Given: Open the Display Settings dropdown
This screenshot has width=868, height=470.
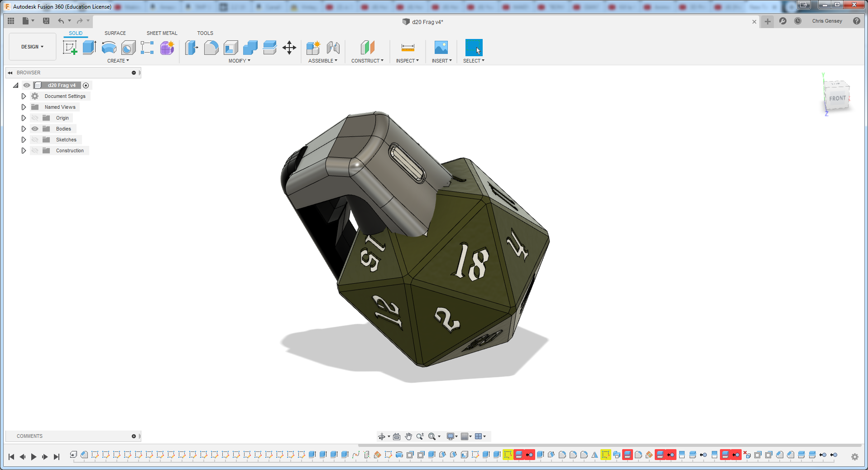Looking at the screenshot, I should click(451, 436).
